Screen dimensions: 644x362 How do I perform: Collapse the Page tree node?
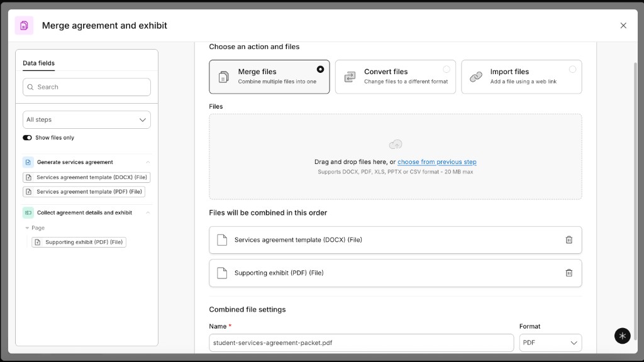pyautogui.click(x=27, y=228)
